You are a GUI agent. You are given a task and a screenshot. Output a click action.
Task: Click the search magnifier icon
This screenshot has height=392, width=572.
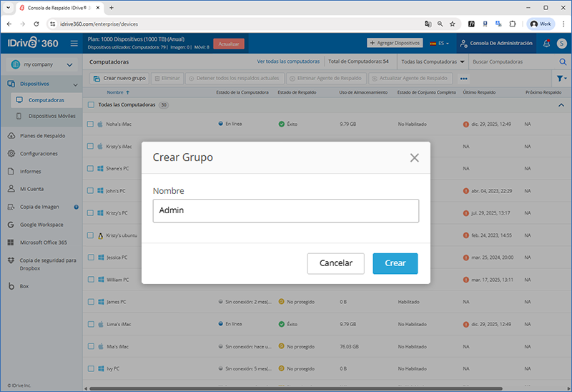tap(562, 62)
